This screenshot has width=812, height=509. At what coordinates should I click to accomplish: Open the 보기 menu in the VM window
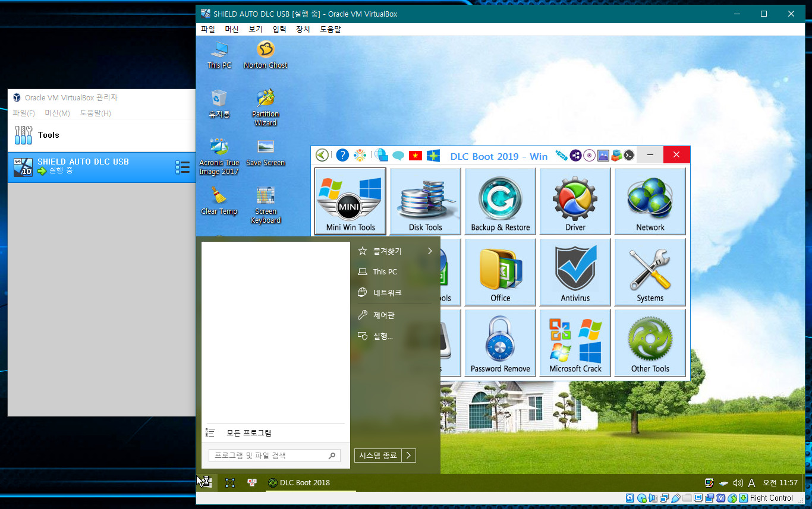coord(256,29)
